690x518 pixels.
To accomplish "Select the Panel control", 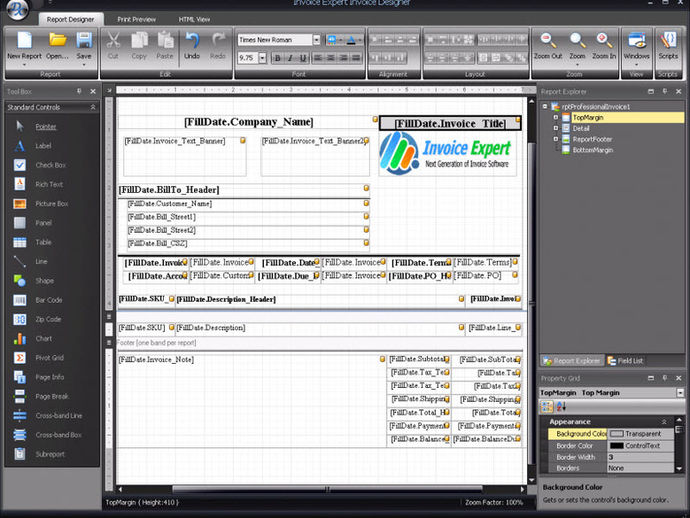I will [x=44, y=223].
